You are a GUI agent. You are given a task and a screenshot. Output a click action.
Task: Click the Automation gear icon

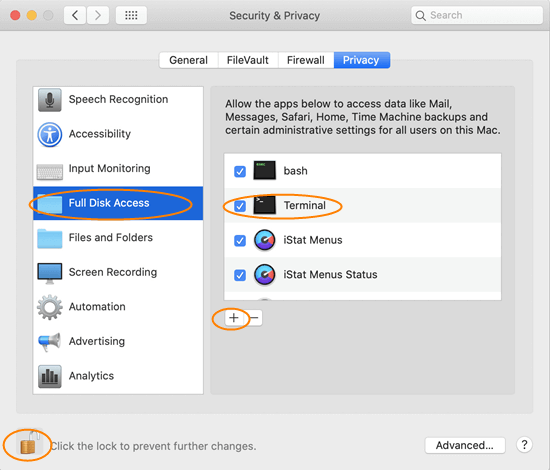pos(49,307)
